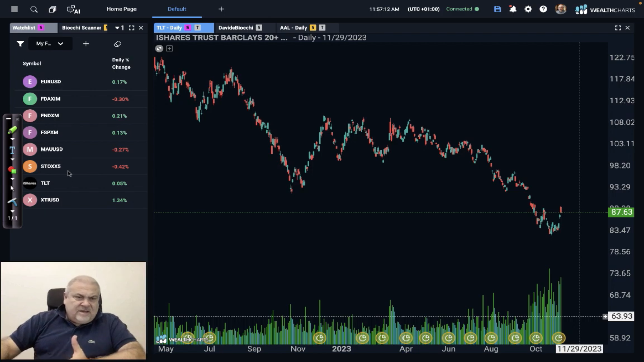
Task: Click the plus icon beside the 63.93 label
Action: [605, 316]
